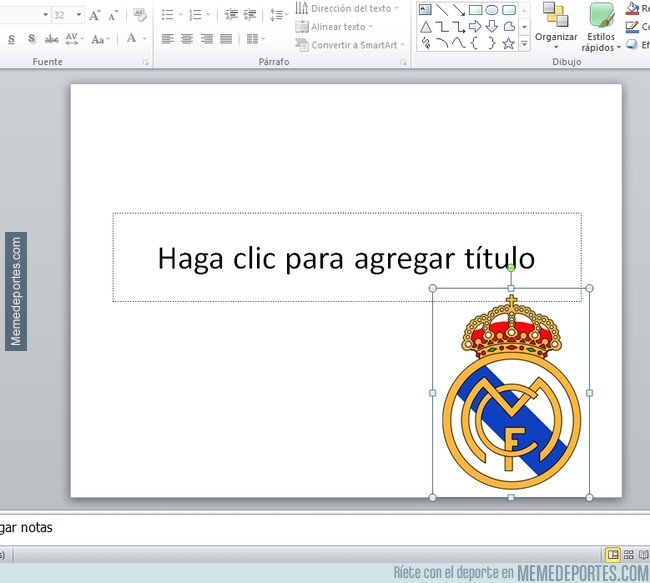650x583 pixels.
Task: Apply bullet list formatting
Action: 167,15
